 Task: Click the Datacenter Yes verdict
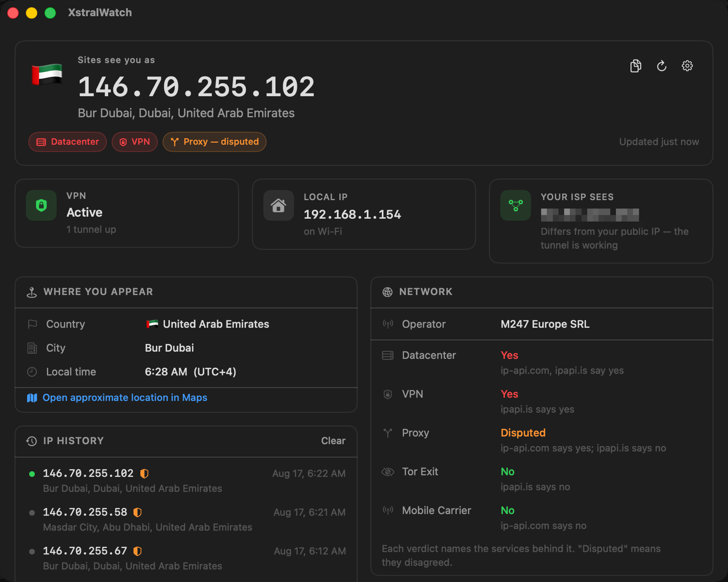click(x=510, y=355)
